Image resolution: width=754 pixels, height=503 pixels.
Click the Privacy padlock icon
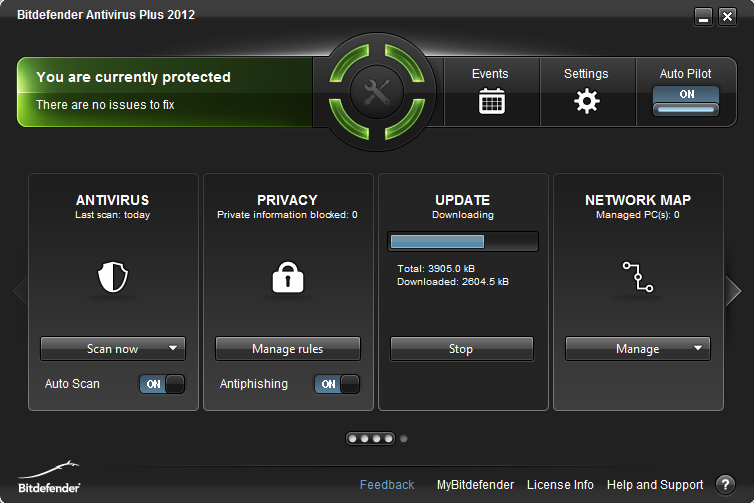click(288, 277)
